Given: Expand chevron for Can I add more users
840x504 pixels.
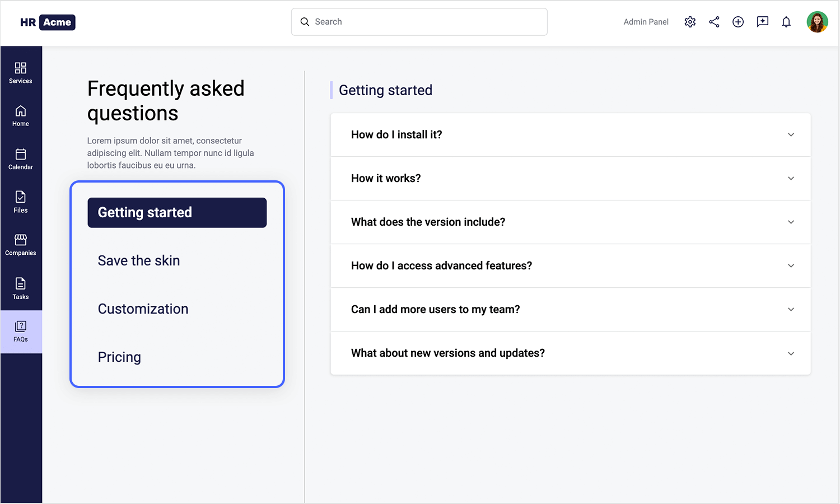Looking at the screenshot, I should point(791,310).
